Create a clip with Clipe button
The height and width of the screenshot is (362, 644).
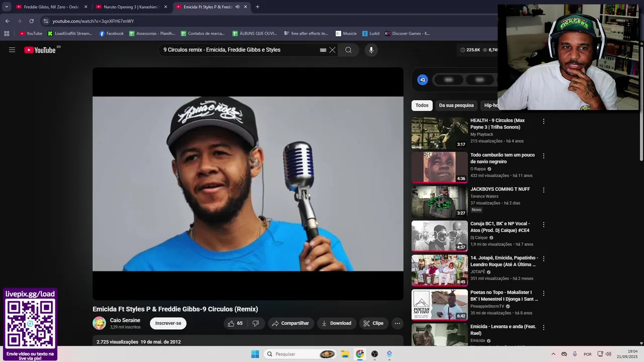pos(373,323)
